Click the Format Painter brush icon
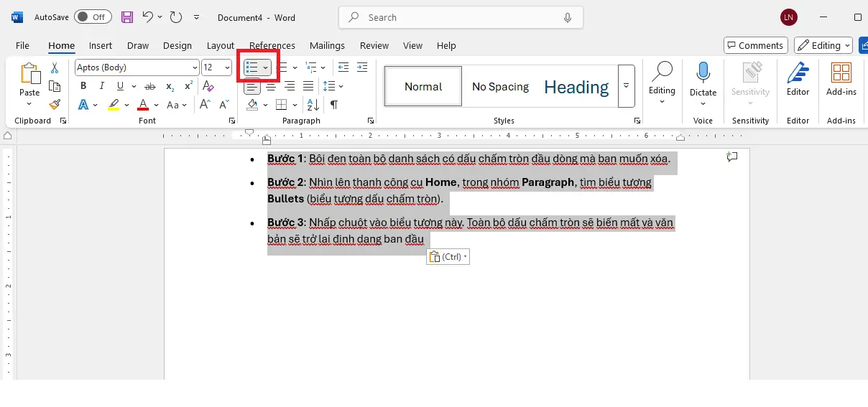 [x=55, y=105]
